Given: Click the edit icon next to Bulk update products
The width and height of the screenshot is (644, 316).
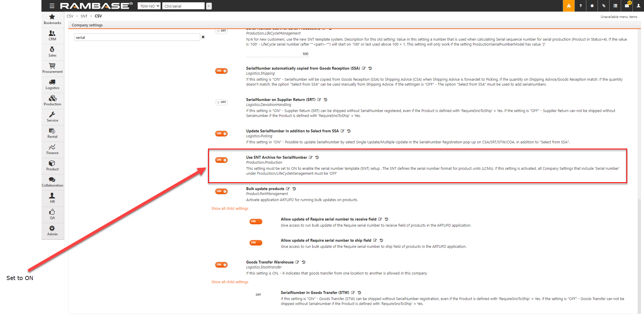Looking at the screenshot, I should (x=288, y=189).
